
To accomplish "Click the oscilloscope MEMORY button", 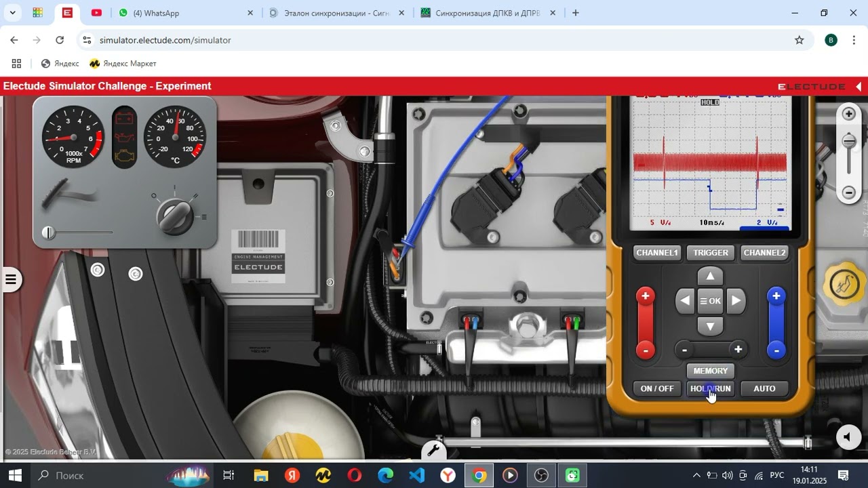I will (711, 371).
